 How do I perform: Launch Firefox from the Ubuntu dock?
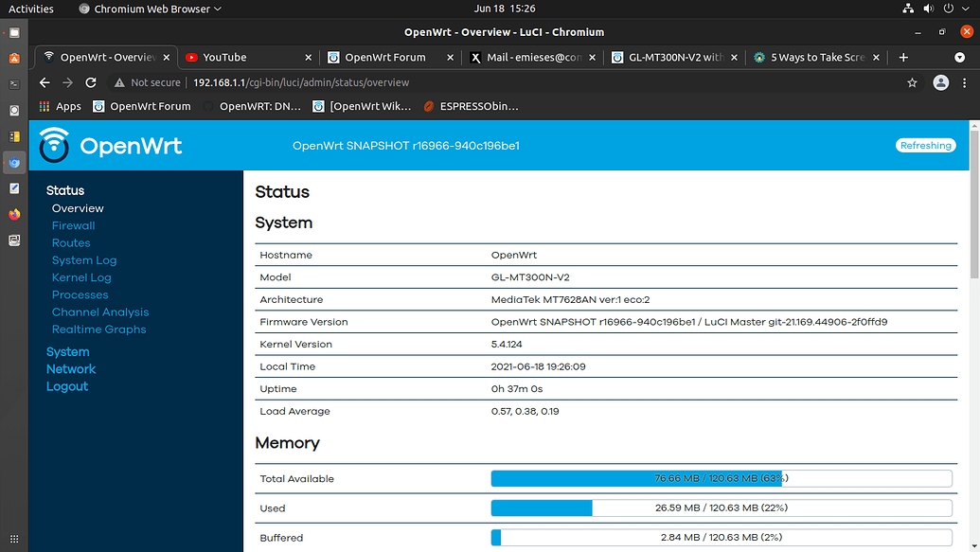tap(13, 214)
